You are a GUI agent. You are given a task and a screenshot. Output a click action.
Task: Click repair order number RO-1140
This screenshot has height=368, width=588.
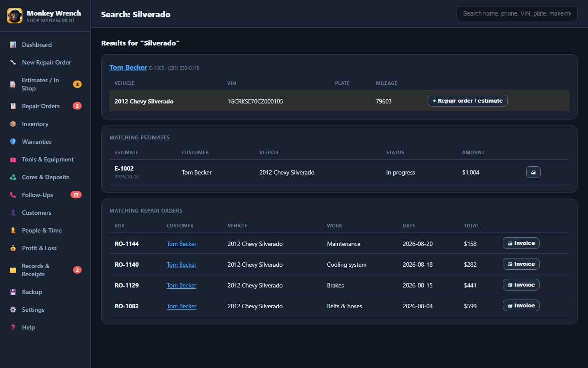tap(127, 265)
